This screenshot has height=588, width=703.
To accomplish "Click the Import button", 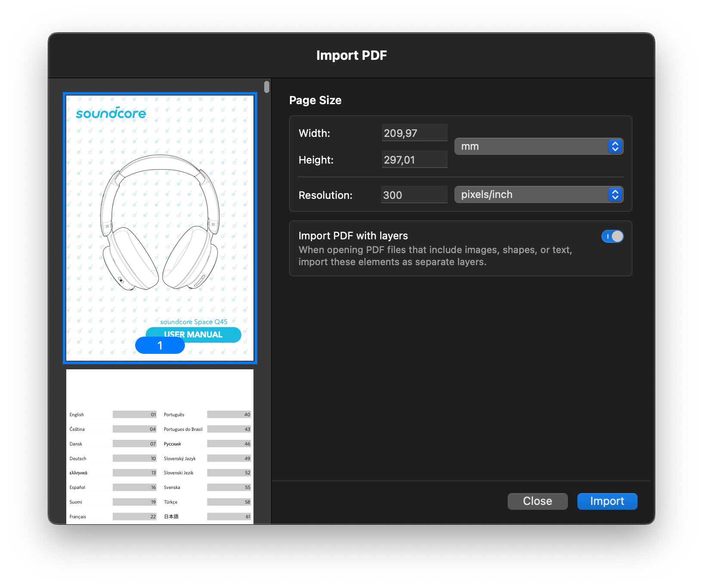I will point(607,501).
